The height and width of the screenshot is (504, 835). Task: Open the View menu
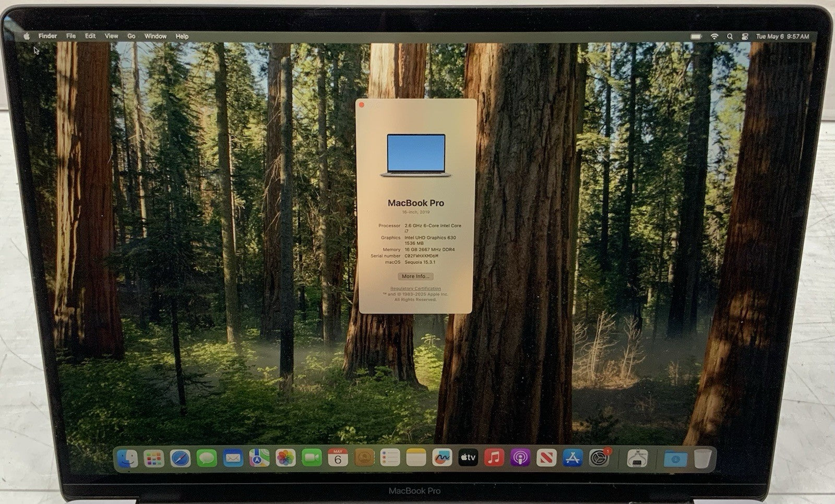click(111, 36)
